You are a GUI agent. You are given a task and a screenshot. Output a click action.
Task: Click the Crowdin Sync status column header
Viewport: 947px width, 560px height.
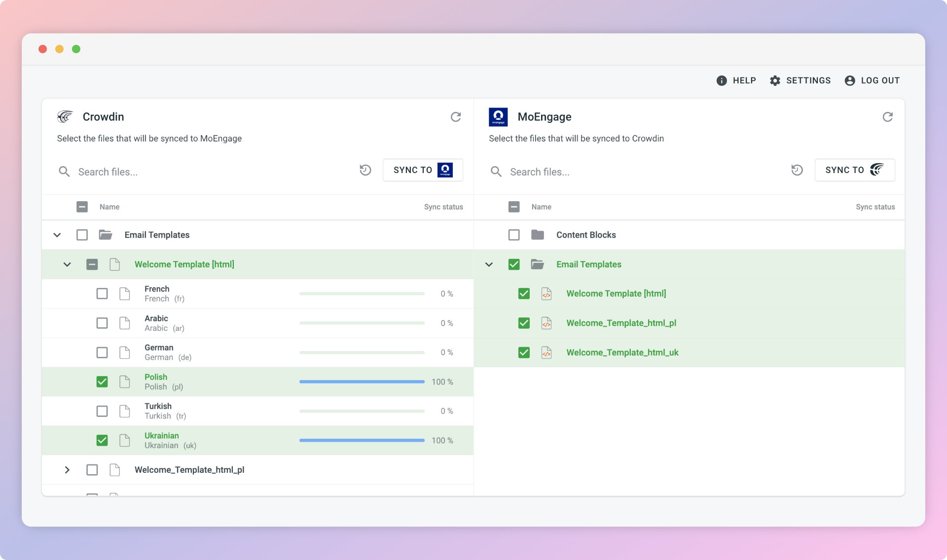(443, 207)
